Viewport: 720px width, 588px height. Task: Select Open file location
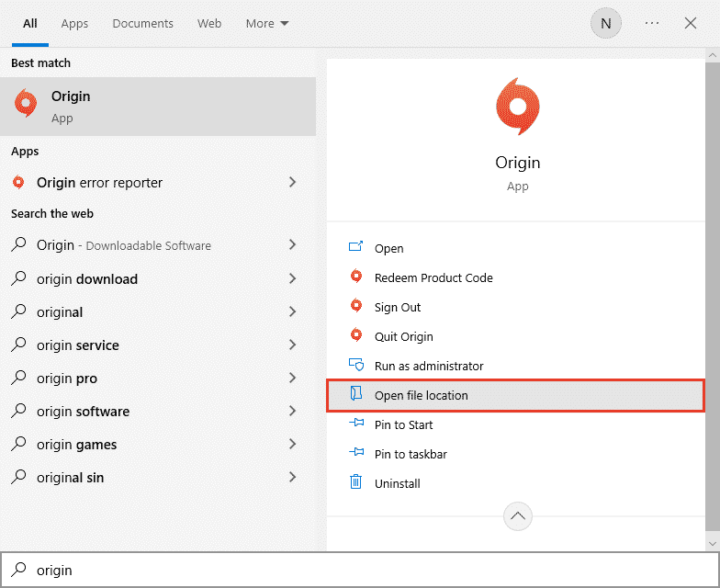(422, 395)
